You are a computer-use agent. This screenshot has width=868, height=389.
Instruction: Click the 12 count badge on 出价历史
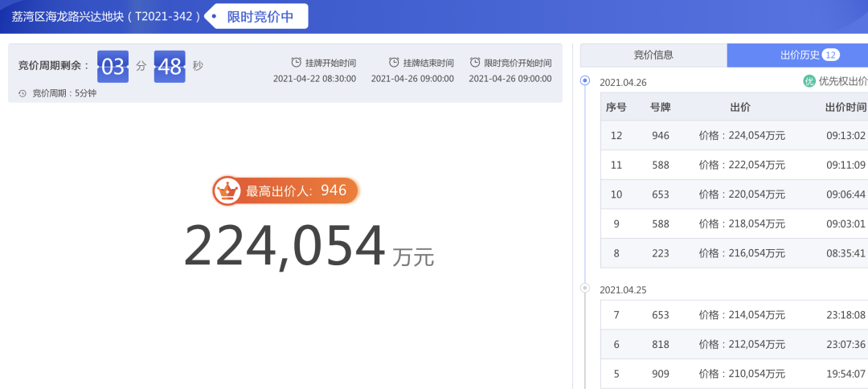coord(831,55)
